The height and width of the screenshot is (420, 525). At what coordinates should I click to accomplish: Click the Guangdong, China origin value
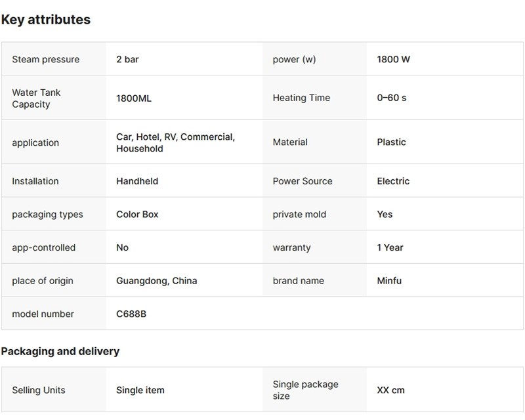click(156, 281)
